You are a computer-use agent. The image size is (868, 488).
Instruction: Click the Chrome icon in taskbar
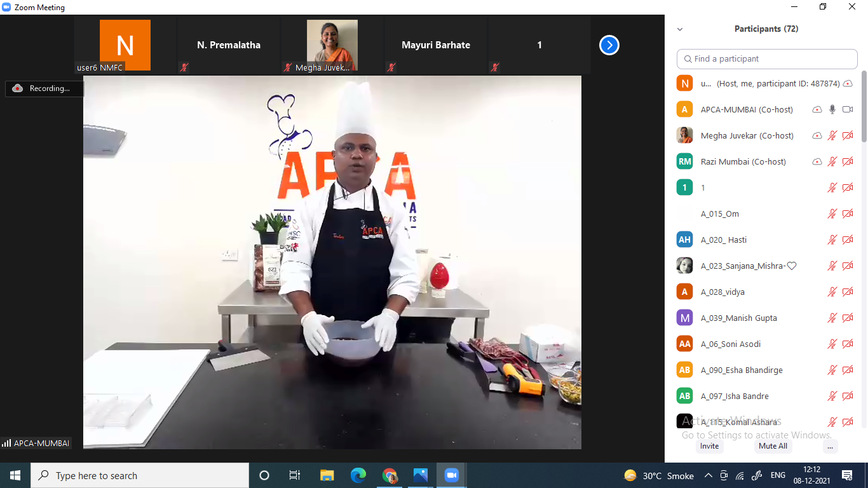pyautogui.click(x=390, y=475)
